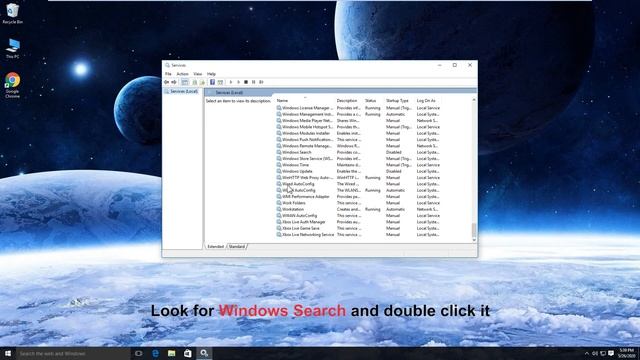Image resolution: width=640 pixels, height=360 pixels.
Task: Click the taskbar search box
Action: coord(73,353)
